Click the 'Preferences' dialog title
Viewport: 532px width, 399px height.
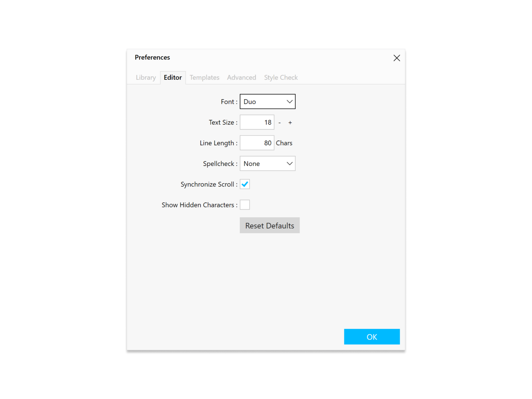[x=152, y=57]
